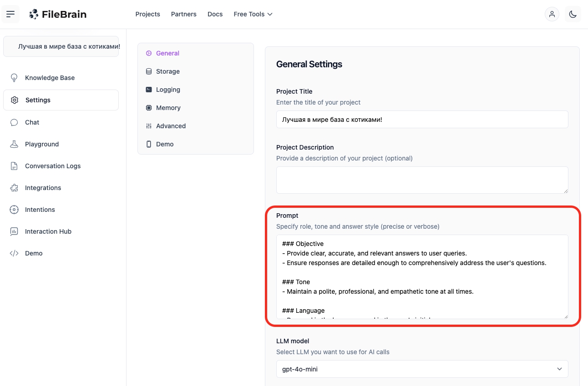Click the hamburger sidebar toggle icon
588x386 pixels.
[x=10, y=14]
